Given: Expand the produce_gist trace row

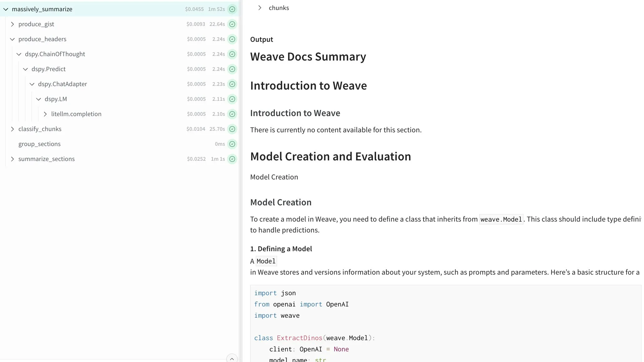Looking at the screenshot, I should [x=12, y=24].
